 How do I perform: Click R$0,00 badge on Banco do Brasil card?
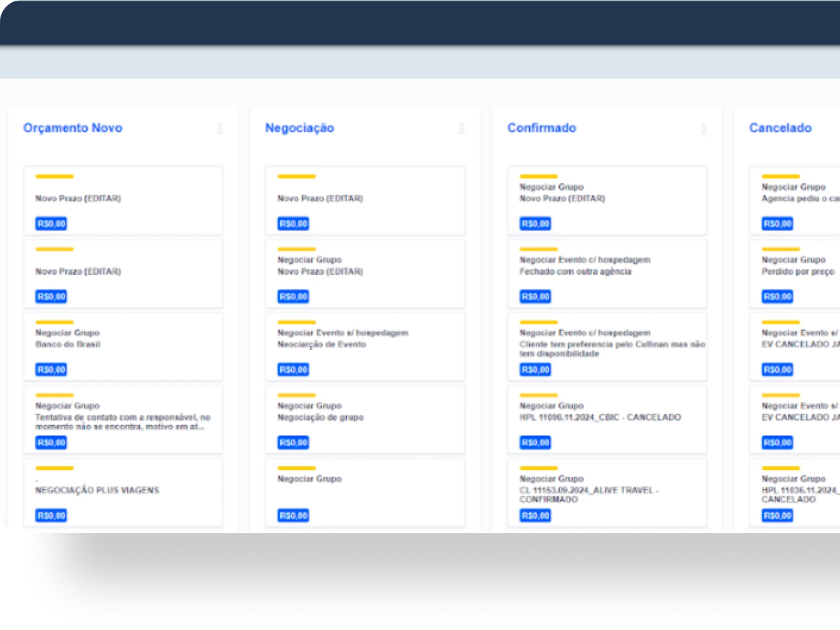51,370
